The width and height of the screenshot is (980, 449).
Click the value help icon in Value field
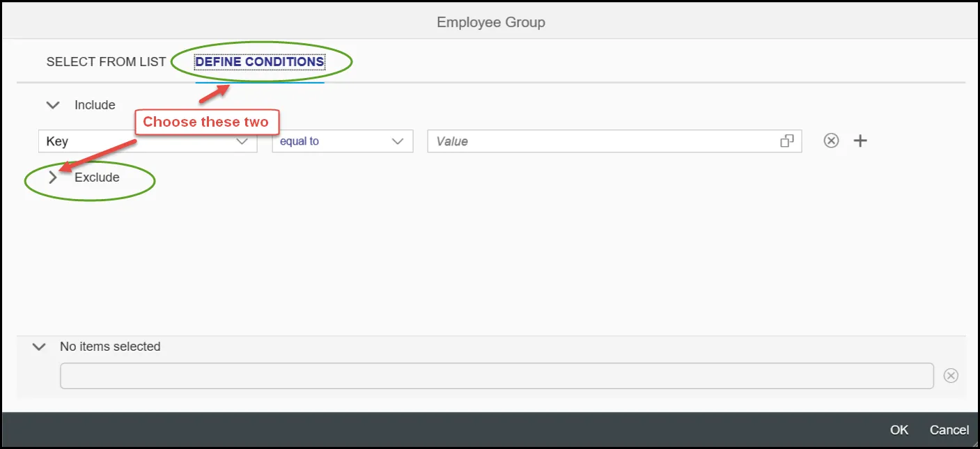point(787,141)
